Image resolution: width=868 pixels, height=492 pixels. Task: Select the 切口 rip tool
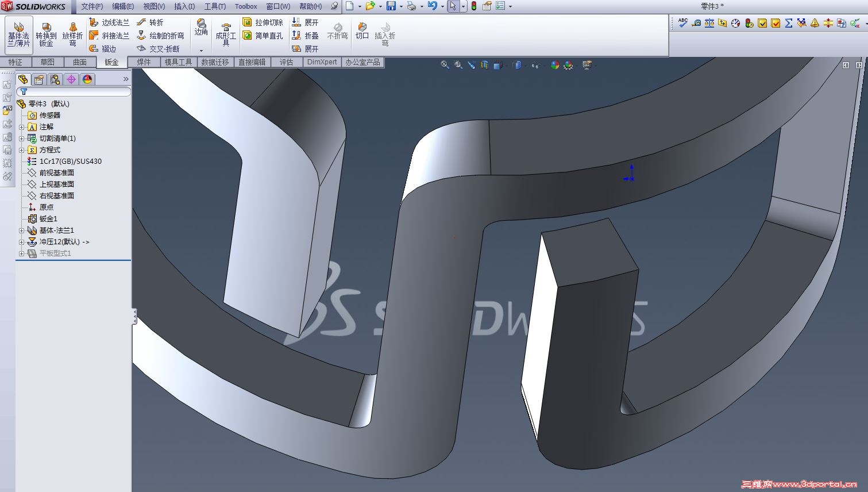tap(362, 31)
